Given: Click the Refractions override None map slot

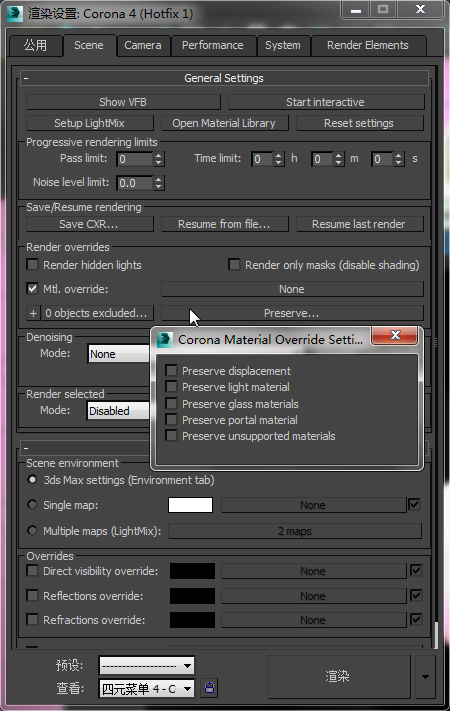Looking at the screenshot, I should pos(313,620).
